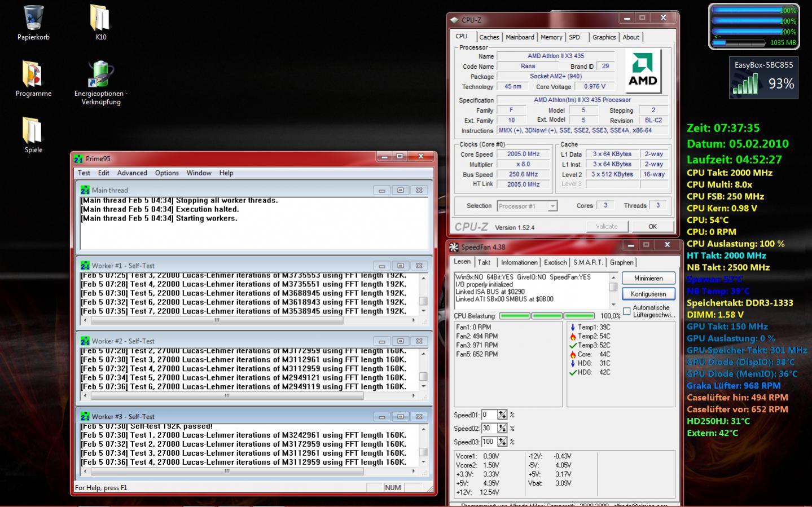812x507 pixels.
Task: Click the Temp1 down-arrow icon in SpeedFan
Action: (573, 328)
